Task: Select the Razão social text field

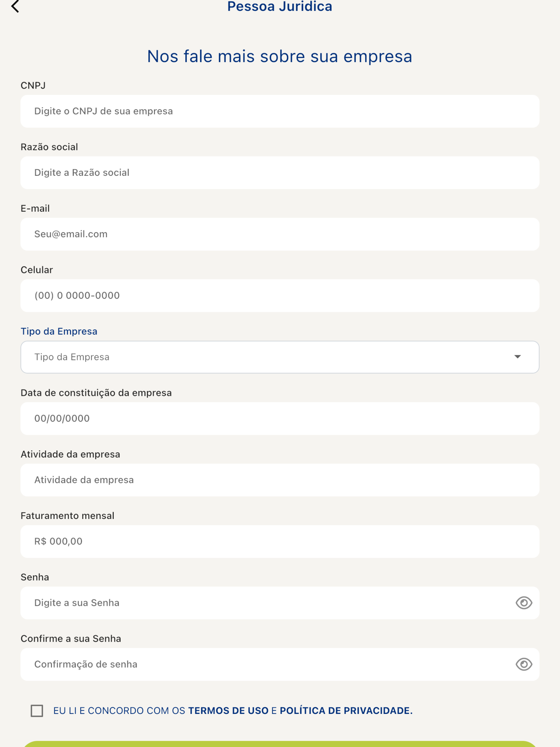Action: coord(280,173)
